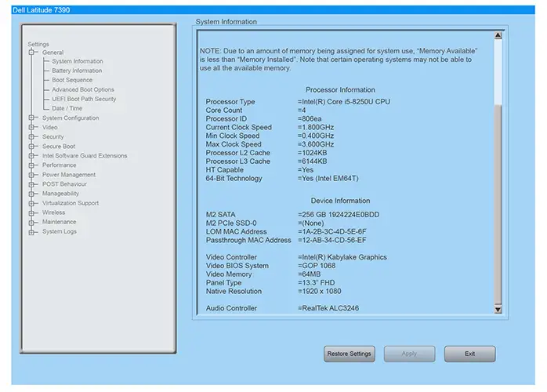This screenshot has height=392, width=547.
Task: Expand the Security settings node
Action: 31,137
